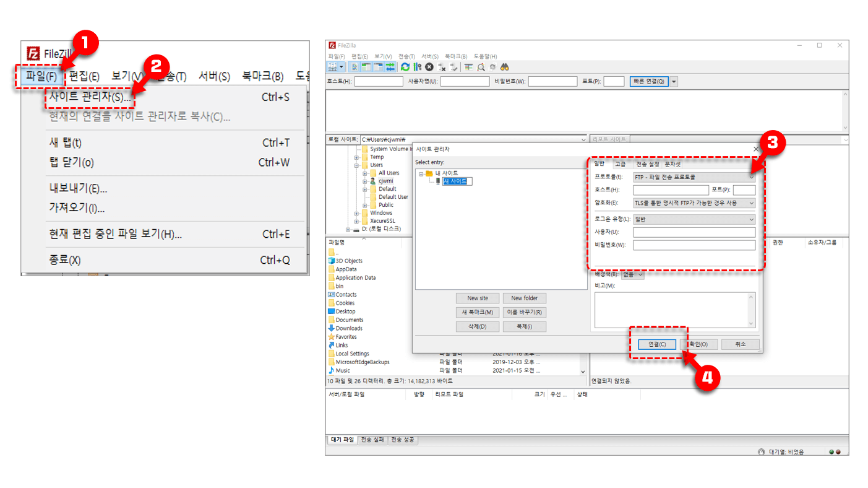Click the reconnect to server toolbar icon
Image resolution: width=868 pixels, height=488 pixels.
(x=453, y=67)
